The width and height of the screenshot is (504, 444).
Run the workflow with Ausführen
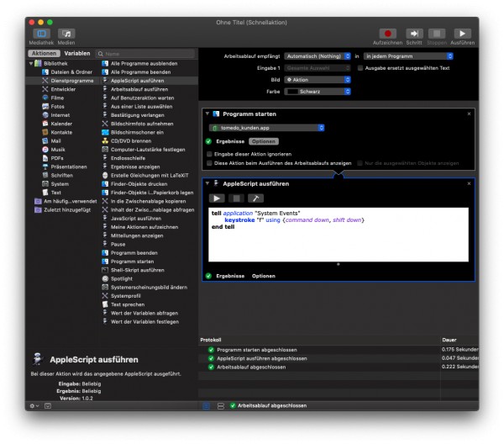[x=462, y=34]
